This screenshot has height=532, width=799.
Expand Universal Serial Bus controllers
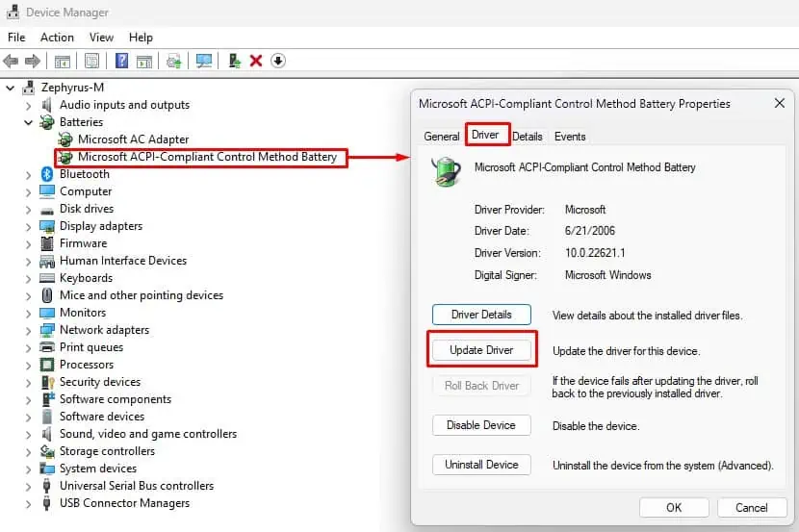click(29, 486)
